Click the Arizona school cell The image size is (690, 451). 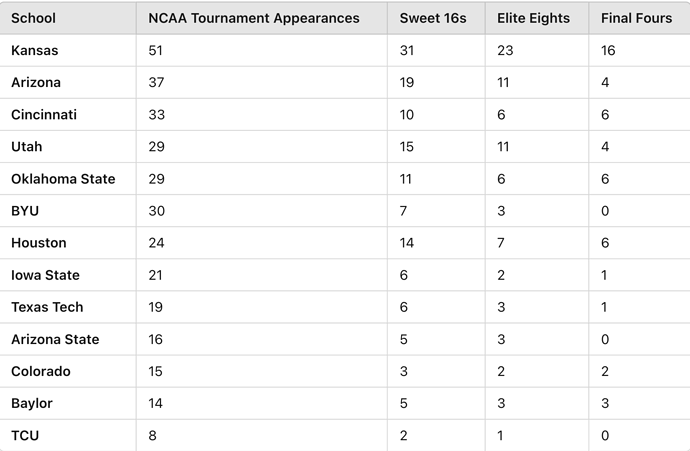pos(36,82)
